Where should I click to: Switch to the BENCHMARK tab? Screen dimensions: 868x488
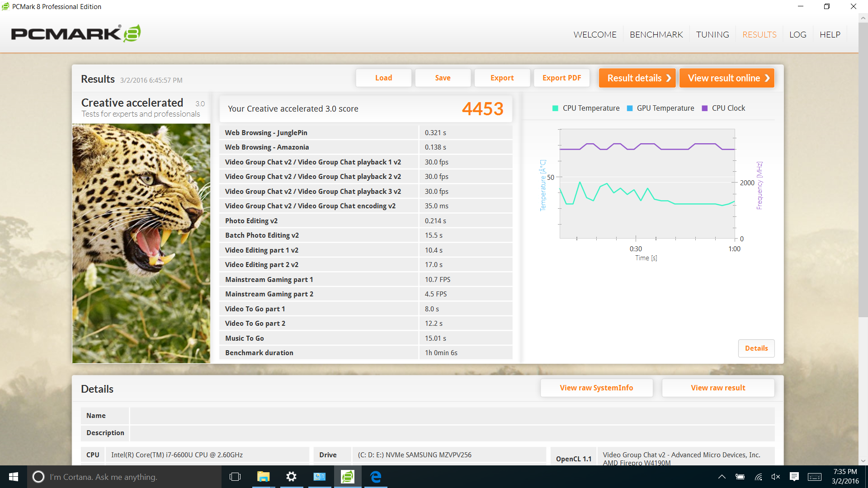(x=656, y=35)
